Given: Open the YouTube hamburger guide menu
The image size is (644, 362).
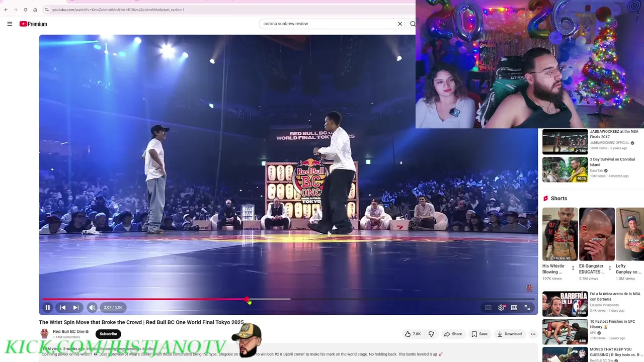Looking at the screenshot, I should (10, 24).
